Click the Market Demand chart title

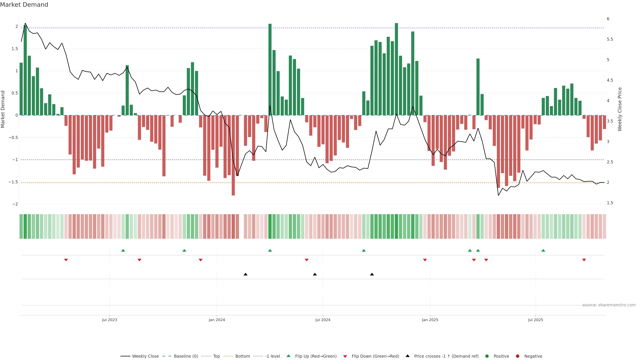tap(24, 5)
